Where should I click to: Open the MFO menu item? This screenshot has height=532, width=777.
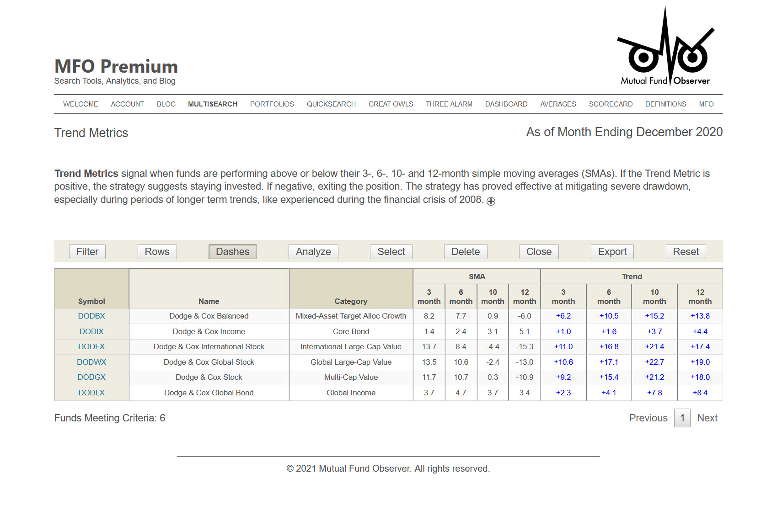706,104
